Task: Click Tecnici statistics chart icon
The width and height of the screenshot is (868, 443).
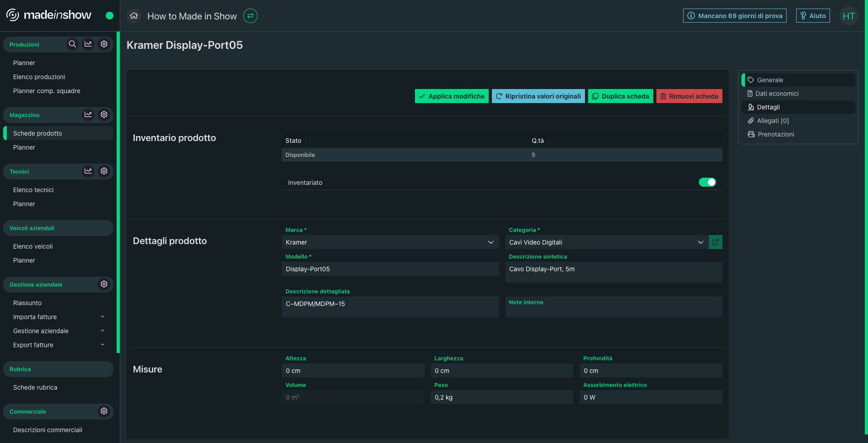Action: 88,171
